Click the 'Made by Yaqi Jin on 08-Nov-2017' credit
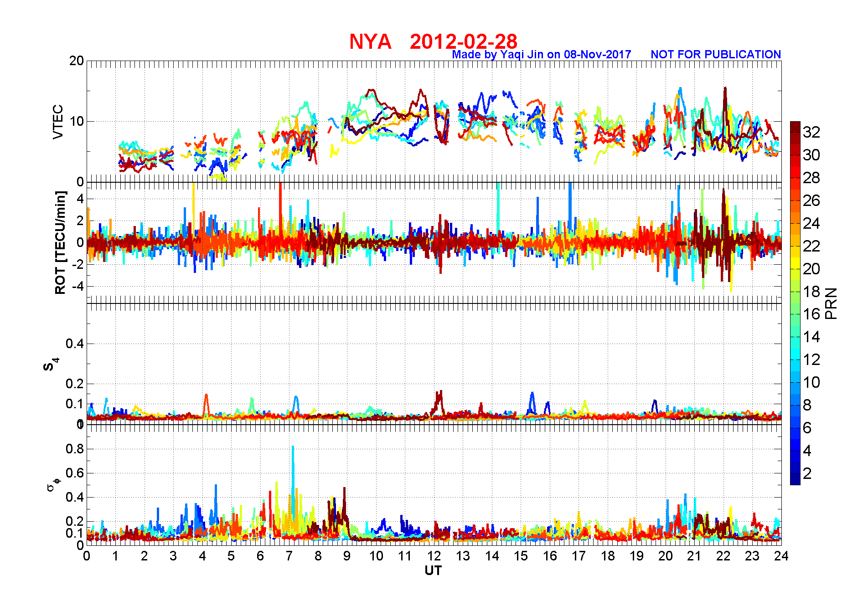Viewport: 868px width, 606px height. click(541, 54)
